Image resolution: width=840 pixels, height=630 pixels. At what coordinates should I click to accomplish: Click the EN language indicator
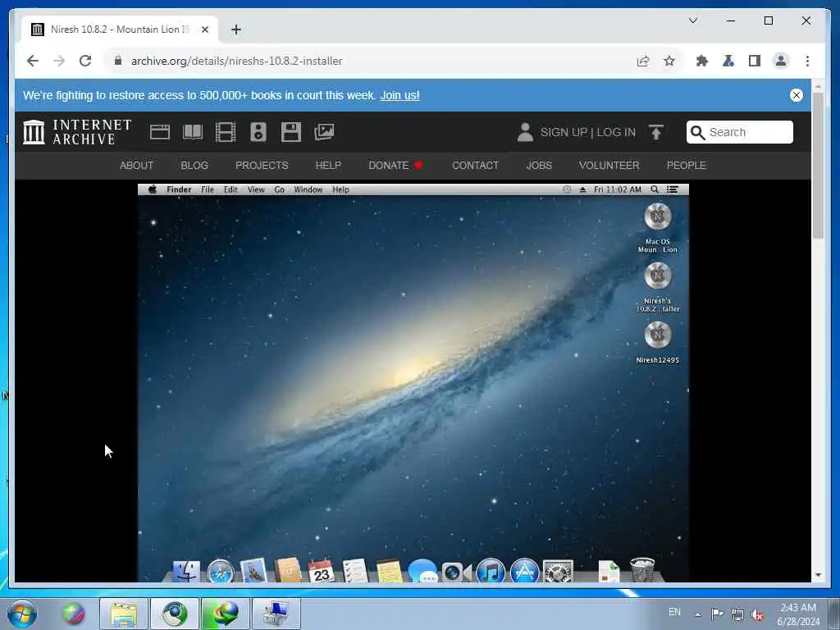pos(674,612)
